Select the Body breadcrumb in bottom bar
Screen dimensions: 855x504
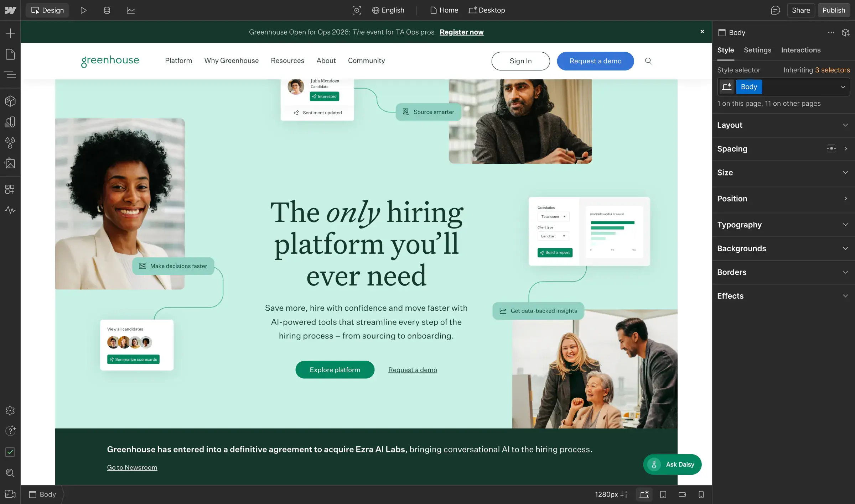click(42, 494)
